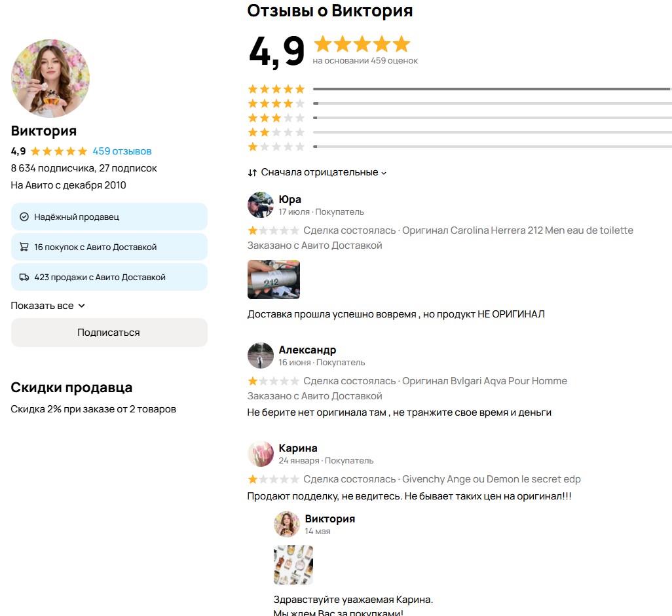Click the chevron arrow next to Показать все

81,306
